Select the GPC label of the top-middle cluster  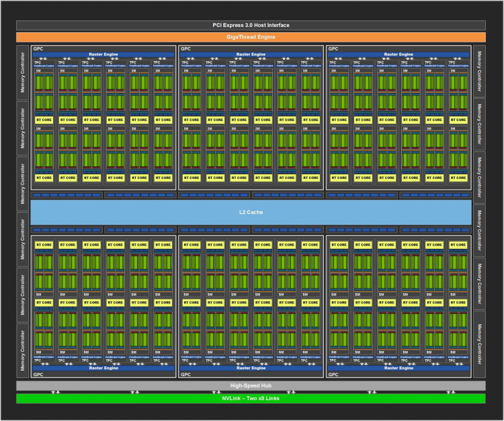tap(185, 48)
